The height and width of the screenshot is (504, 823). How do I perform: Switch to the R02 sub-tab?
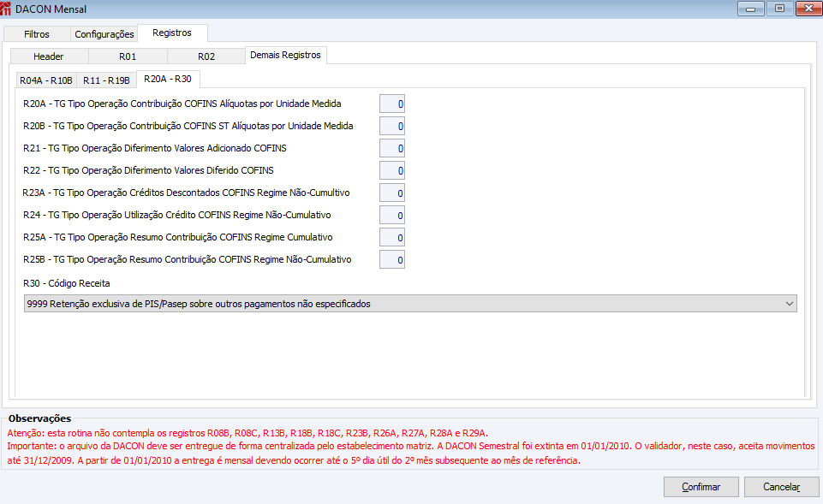click(x=206, y=56)
